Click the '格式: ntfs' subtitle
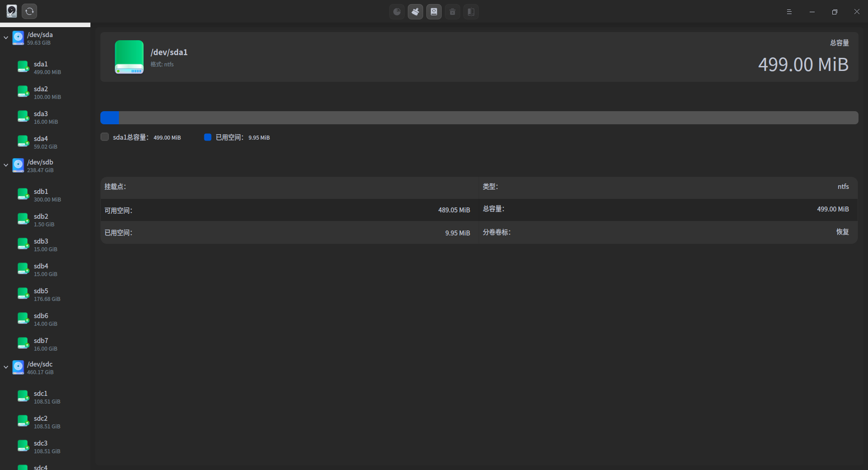The image size is (868, 470). tap(162, 65)
